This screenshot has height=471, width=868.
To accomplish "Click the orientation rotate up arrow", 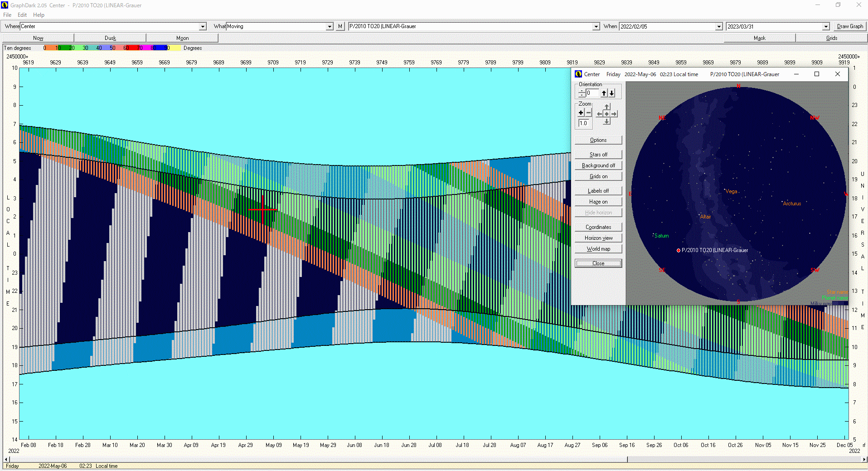I will pyautogui.click(x=604, y=93).
